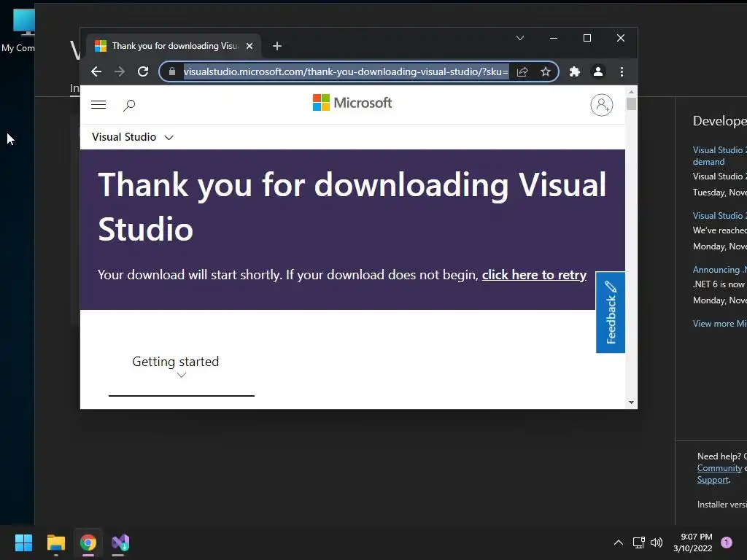This screenshot has height=560, width=747.
Task: Click the lock site-info icon
Action: click(172, 71)
